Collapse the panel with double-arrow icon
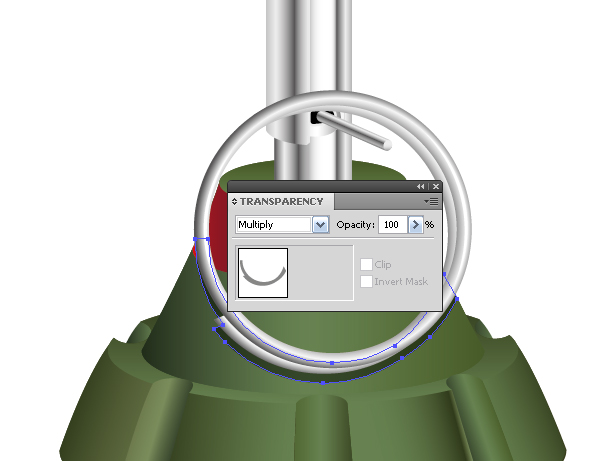Image resolution: width=600 pixels, height=461 pixels. click(421, 187)
